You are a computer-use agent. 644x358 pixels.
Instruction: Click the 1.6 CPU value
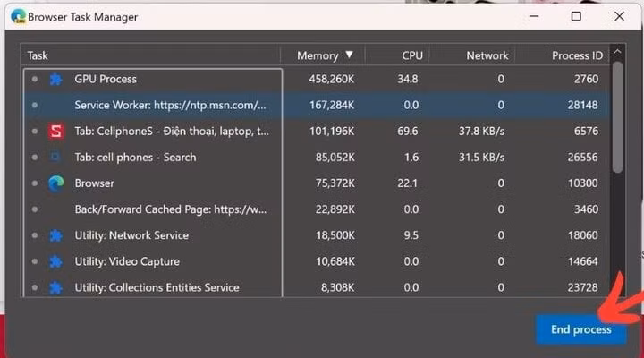(x=411, y=157)
